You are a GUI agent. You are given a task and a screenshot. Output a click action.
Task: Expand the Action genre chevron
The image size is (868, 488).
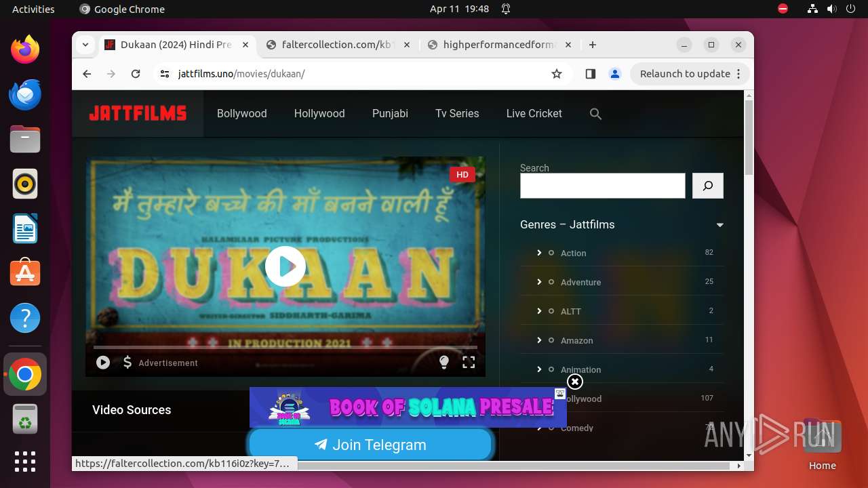tap(539, 253)
